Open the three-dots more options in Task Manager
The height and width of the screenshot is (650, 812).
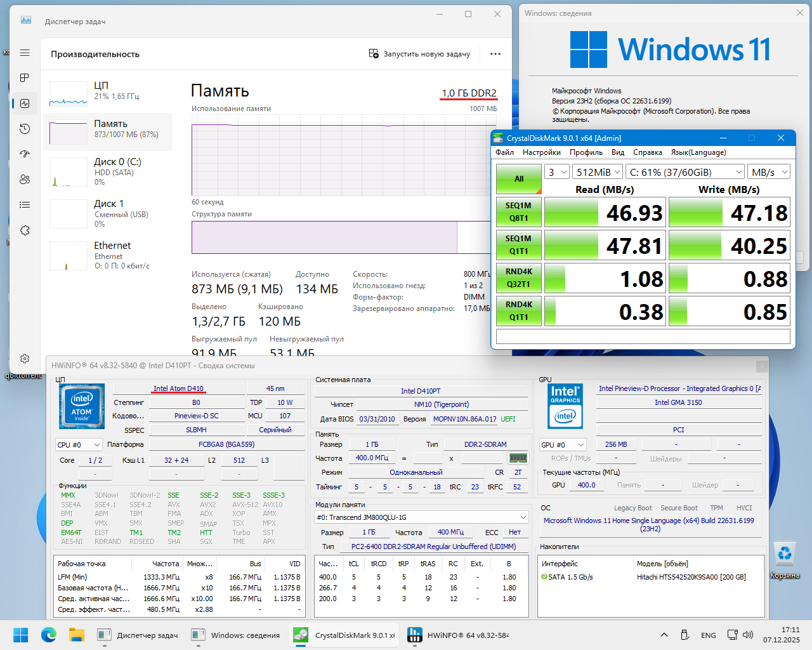495,54
